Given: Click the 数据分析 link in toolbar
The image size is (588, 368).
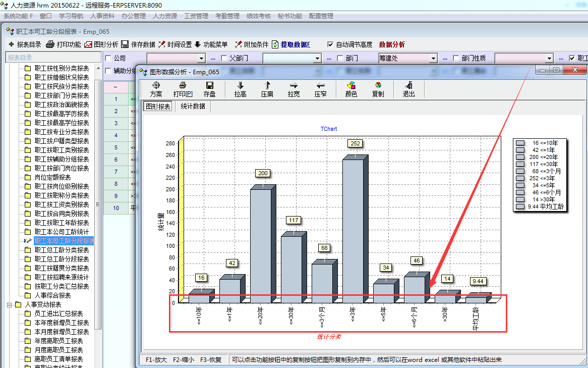Looking at the screenshot, I should pyautogui.click(x=392, y=44).
